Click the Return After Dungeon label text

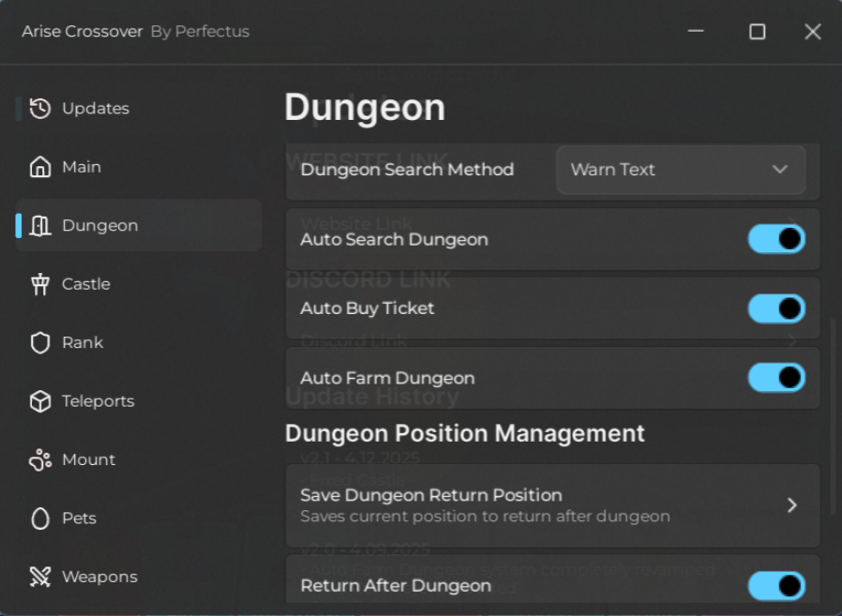pos(396,585)
